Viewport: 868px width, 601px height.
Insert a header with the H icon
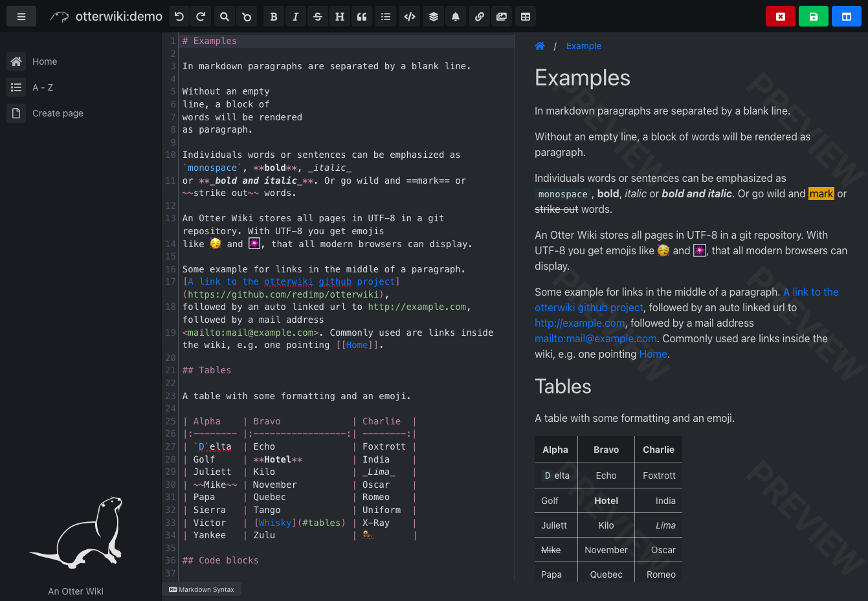pyautogui.click(x=339, y=17)
